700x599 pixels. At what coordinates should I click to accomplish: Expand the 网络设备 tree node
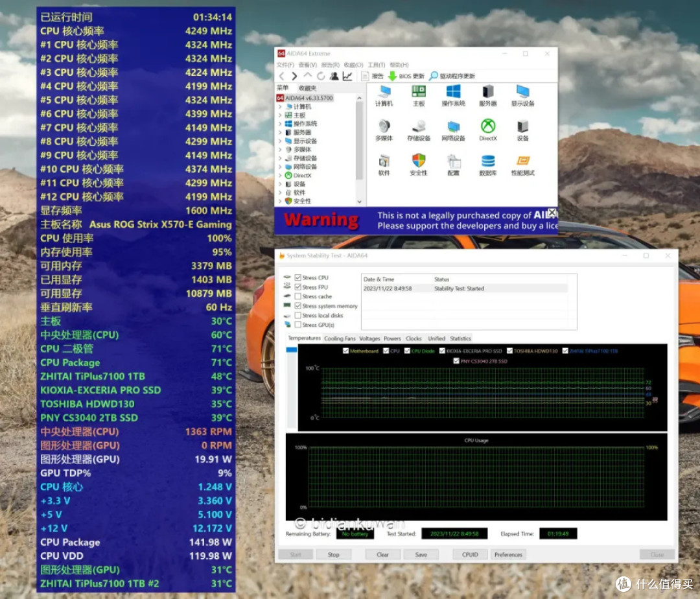tap(280, 167)
